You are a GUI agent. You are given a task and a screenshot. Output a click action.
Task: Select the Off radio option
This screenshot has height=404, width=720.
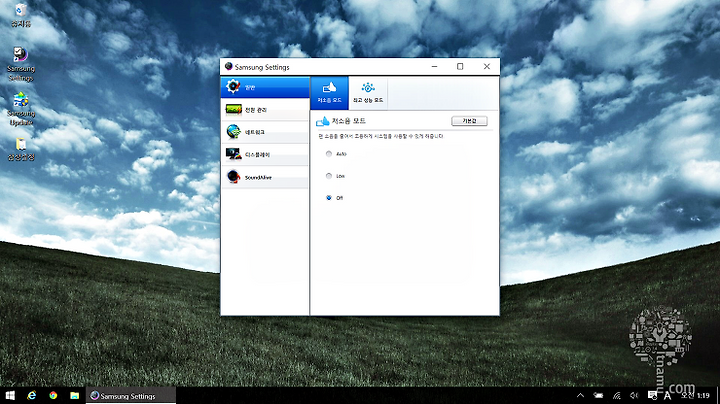pos(329,198)
